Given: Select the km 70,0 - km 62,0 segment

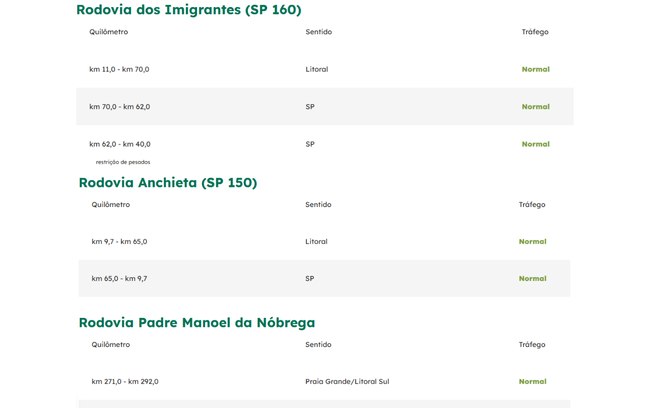Looking at the screenshot, I should 119,106.
